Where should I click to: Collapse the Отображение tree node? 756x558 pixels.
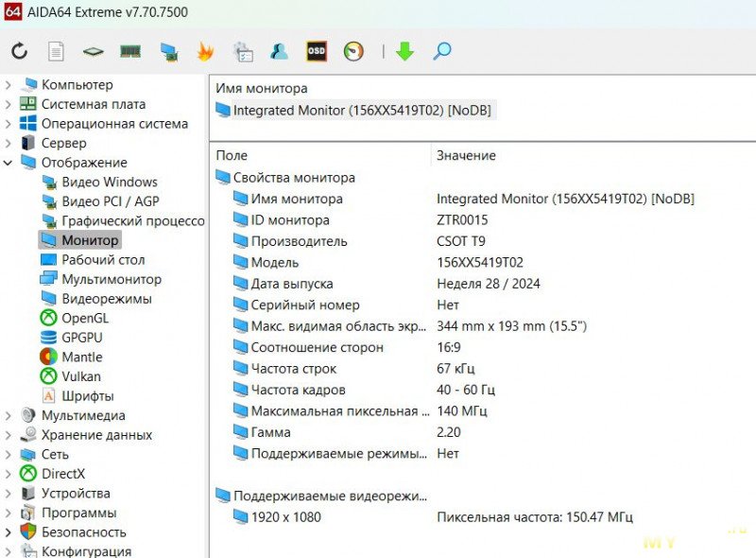coord(8,163)
